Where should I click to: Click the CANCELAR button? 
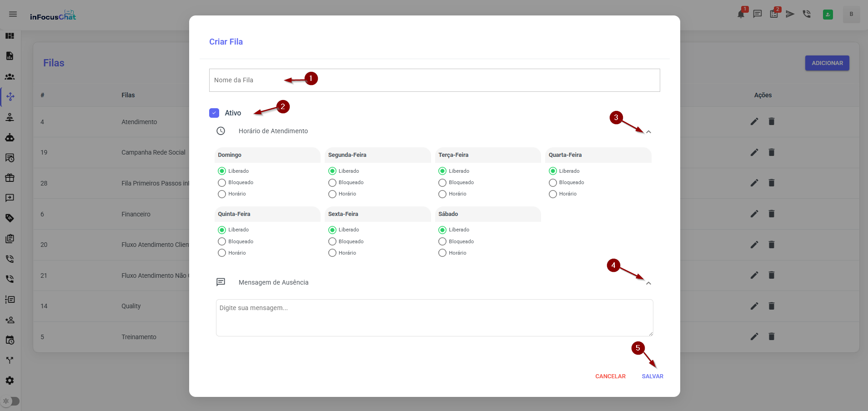pyautogui.click(x=610, y=376)
